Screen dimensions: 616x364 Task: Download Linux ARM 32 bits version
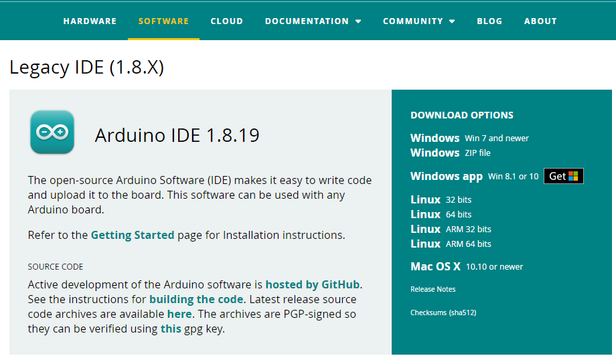coord(451,229)
